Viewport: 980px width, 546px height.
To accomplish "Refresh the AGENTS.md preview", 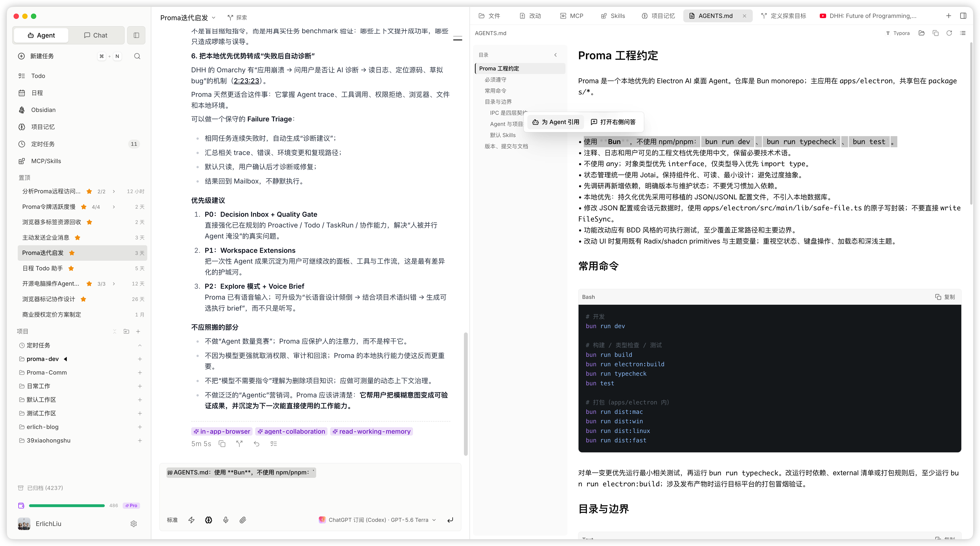I will (949, 33).
